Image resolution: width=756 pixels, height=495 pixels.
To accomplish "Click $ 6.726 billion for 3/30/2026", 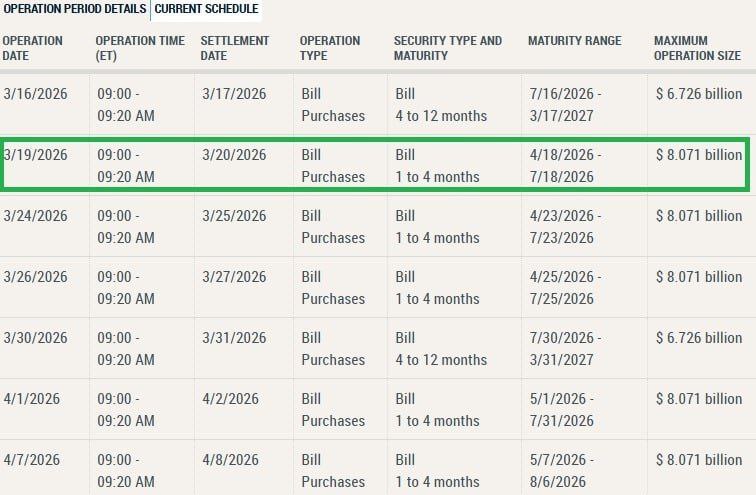I will [x=699, y=338].
